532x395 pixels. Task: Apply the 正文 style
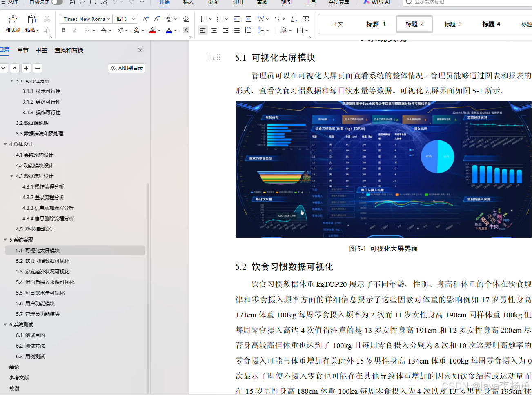coord(338,24)
